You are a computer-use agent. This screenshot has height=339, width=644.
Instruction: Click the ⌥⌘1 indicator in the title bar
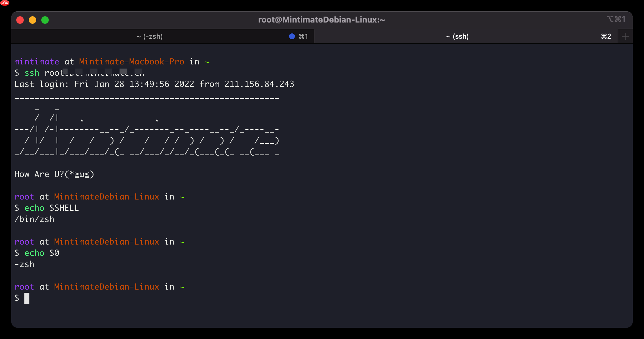(616, 19)
